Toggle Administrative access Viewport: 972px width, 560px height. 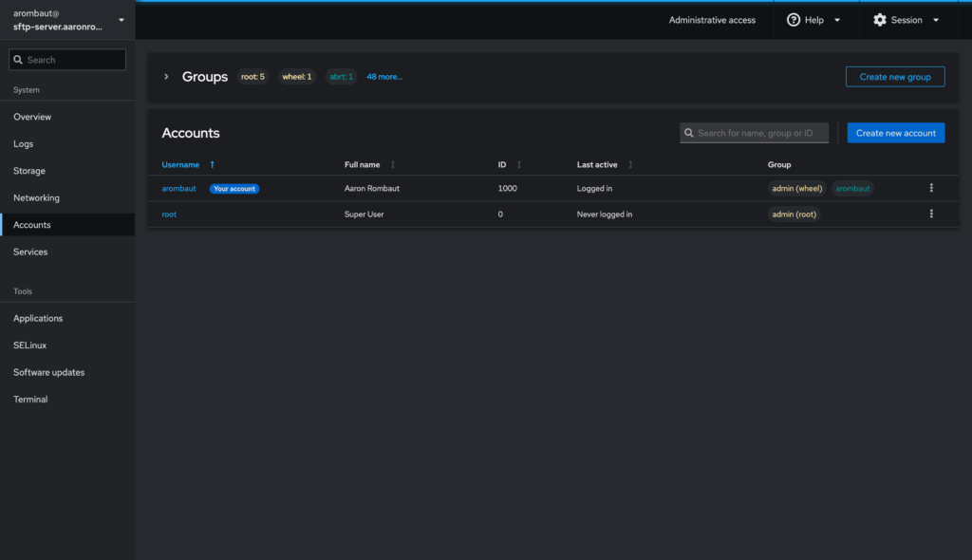712,20
